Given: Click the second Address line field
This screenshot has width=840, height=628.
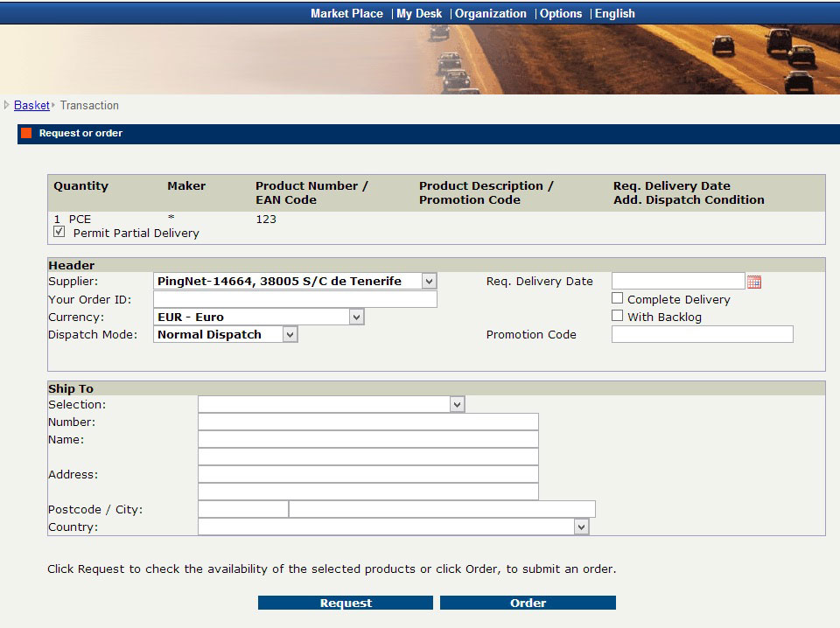Looking at the screenshot, I should (x=368, y=492).
